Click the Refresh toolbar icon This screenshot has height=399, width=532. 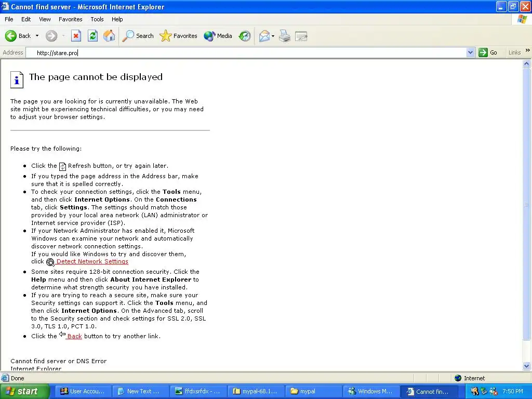[92, 36]
